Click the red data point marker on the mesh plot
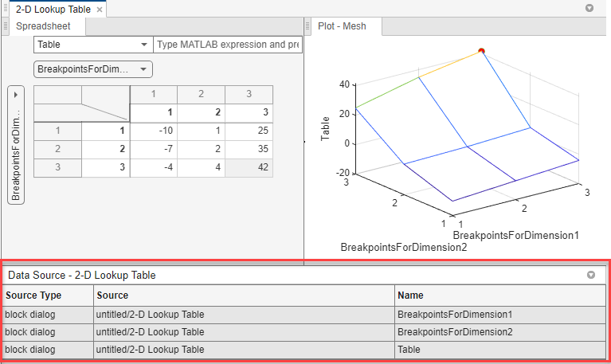Viewport: 611px width, 364px height. point(481,52)
